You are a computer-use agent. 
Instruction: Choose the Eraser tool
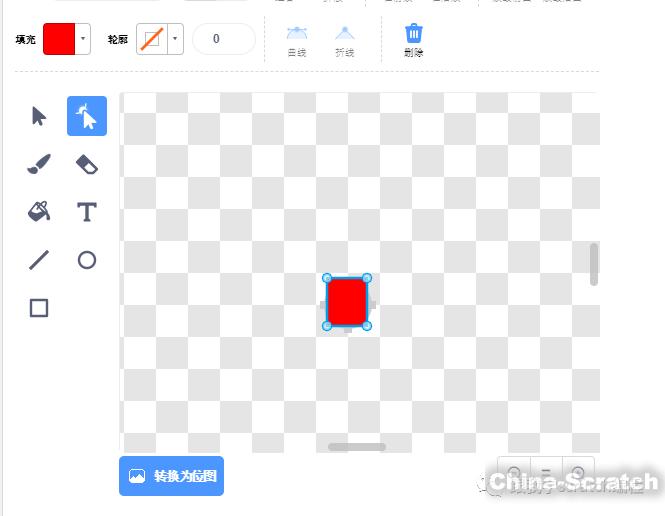click(87, 164)
